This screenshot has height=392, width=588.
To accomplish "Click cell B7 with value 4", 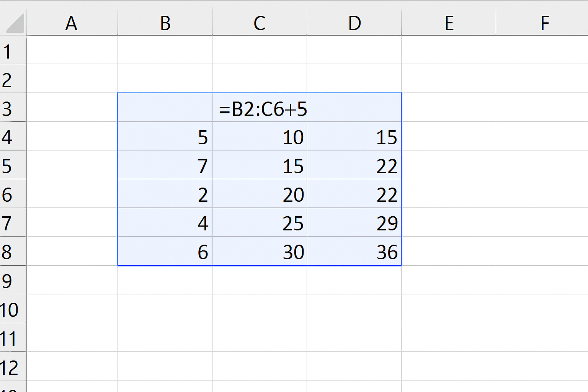I will [x=165, y=222].
